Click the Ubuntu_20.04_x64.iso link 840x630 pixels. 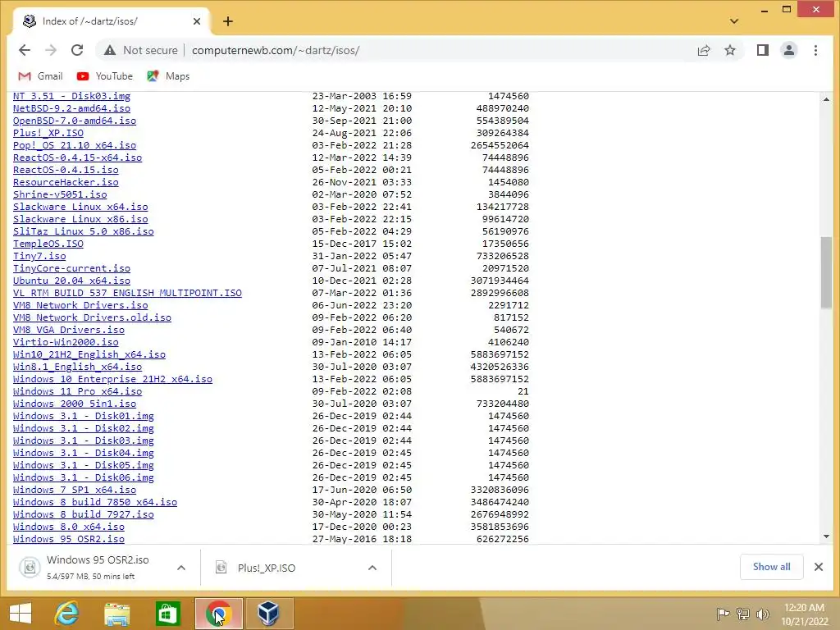click(72, 281)
